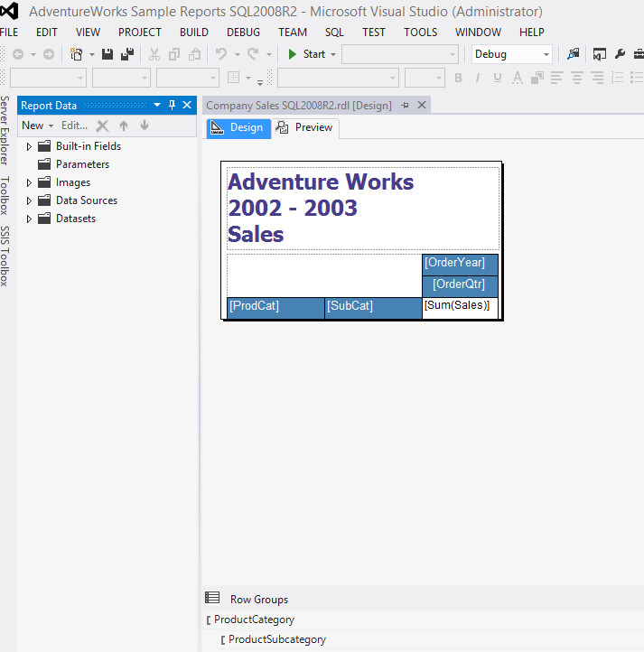Pin the Company Sales document tab
The height and width of the screenshot is (652, 644).
click(405, 106)
